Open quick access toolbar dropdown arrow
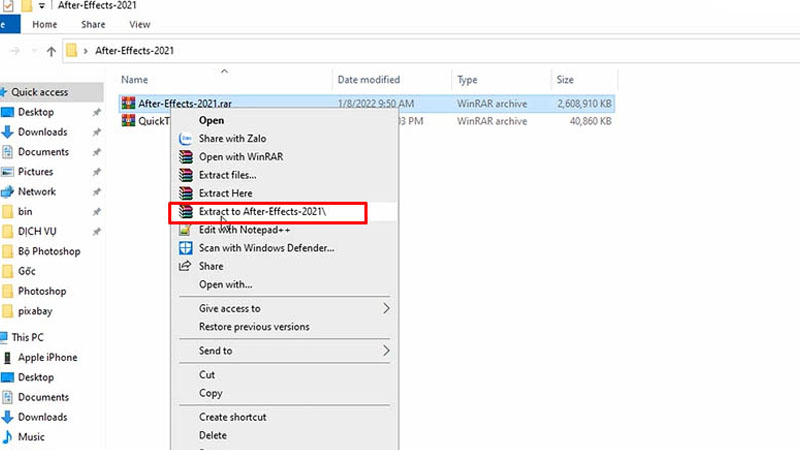The width and height of the screenshot is (800, 450). pyautogui.click(x=41, y=6)
